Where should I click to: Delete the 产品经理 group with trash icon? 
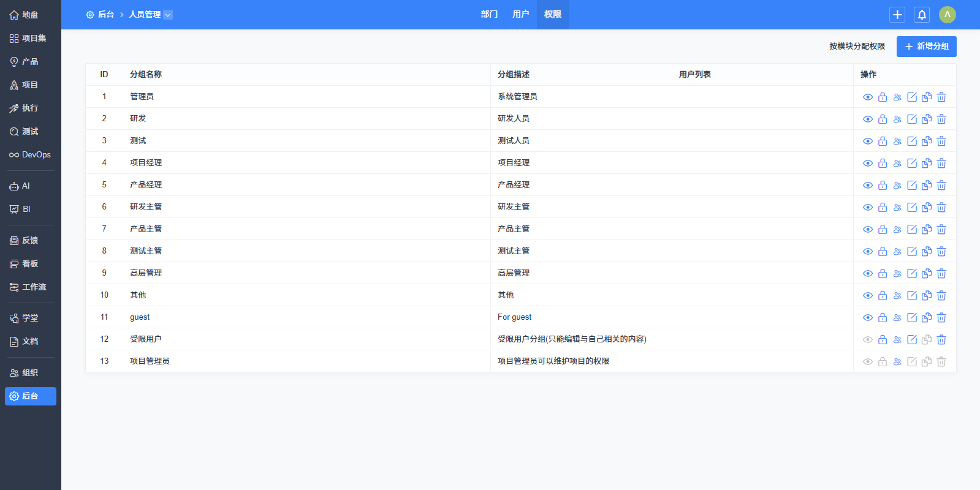coord(941,185)
